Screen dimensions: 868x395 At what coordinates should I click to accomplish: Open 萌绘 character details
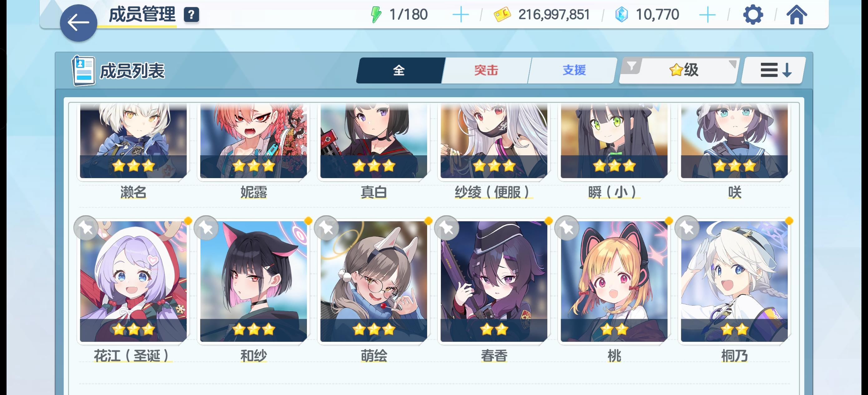tap(374, 281)
